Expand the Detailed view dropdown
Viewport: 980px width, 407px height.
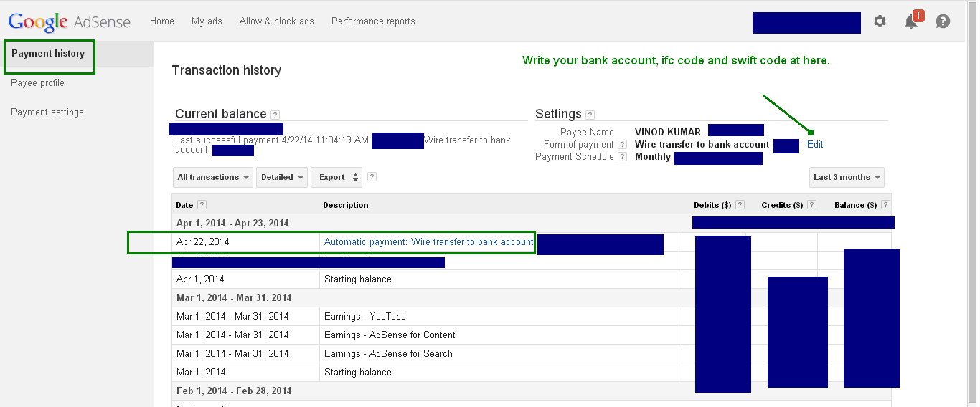point(282,177)
